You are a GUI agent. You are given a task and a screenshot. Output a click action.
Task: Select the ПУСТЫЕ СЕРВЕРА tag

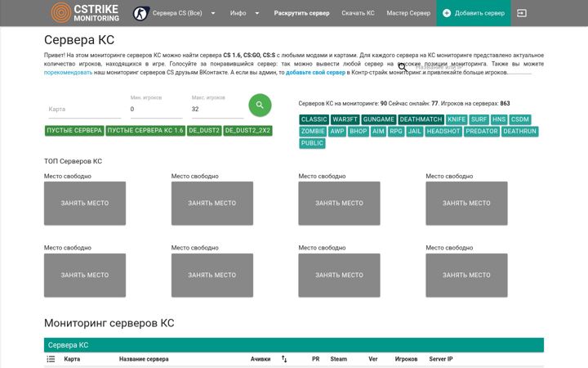click(74, 131)
